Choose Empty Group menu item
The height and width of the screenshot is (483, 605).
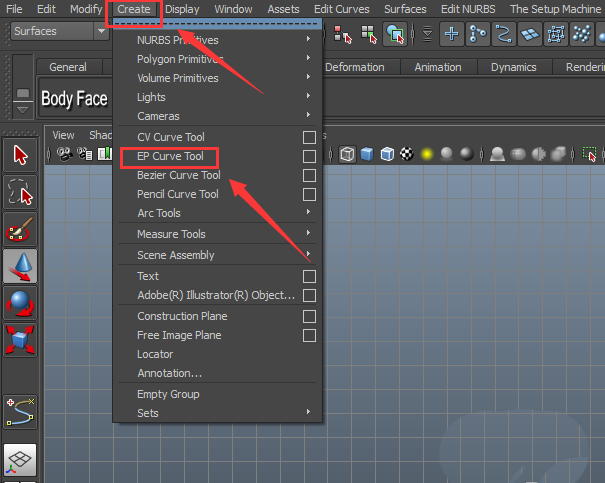pos(168,394)
